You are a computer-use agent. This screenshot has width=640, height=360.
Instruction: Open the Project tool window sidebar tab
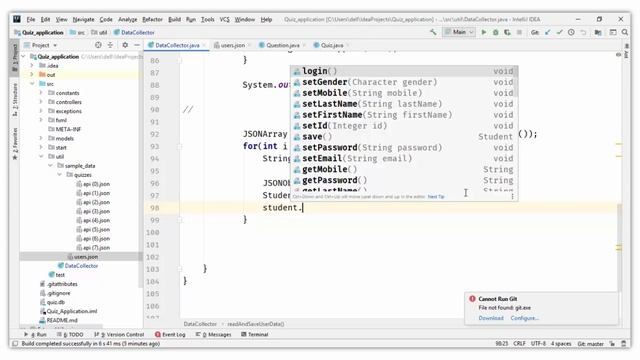click(15, 58)
